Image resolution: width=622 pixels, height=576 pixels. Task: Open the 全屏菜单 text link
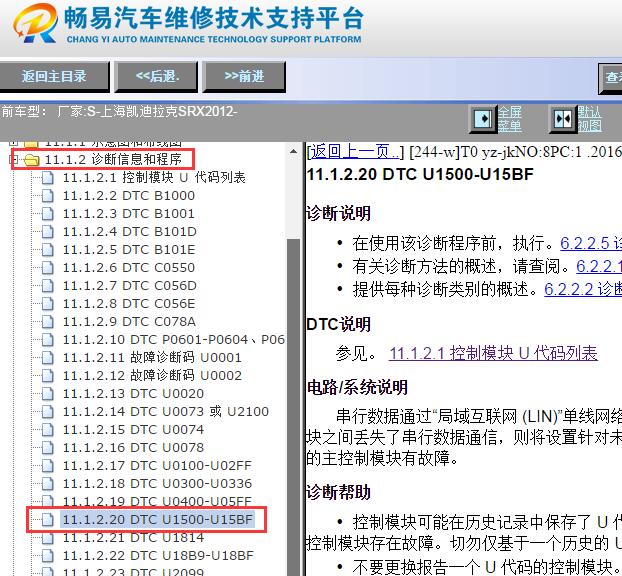(x=510, y=119)
